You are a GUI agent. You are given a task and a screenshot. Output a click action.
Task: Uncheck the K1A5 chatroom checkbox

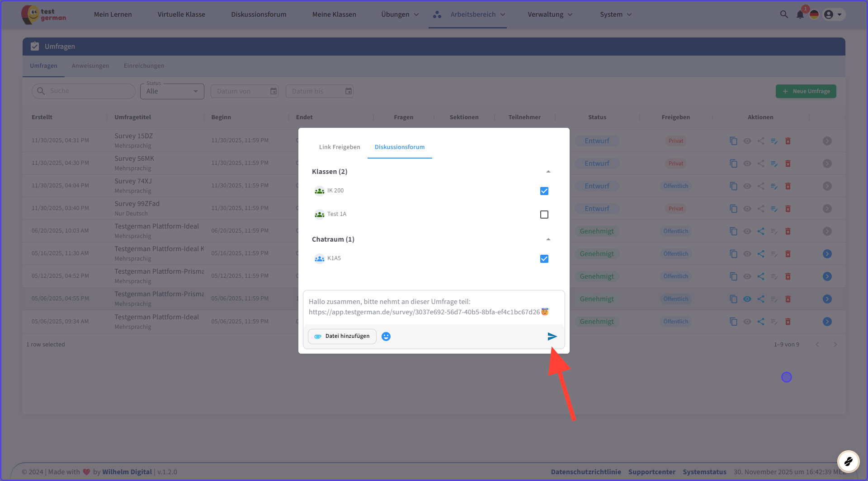pyautogui.click(x=544, y=259)
